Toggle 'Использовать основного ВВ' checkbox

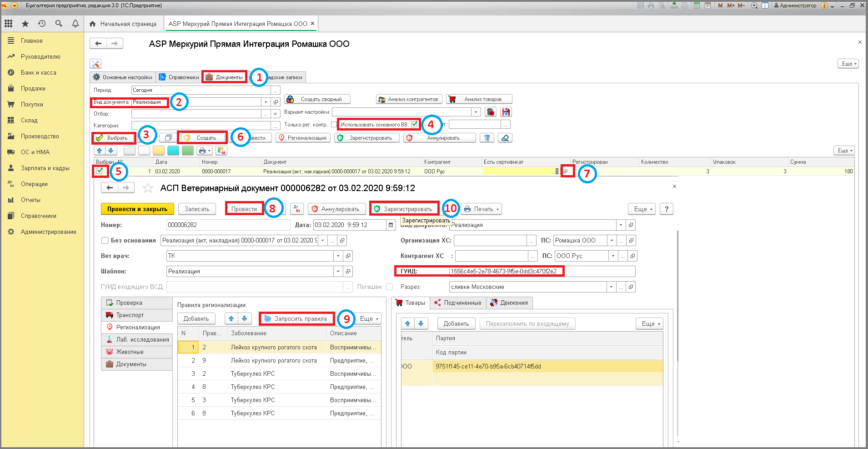point(414,124)
